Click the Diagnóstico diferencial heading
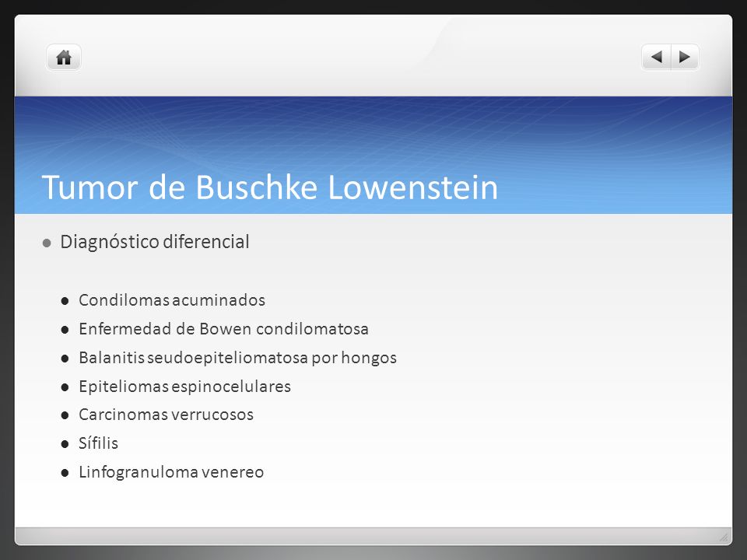The height and width of the screenshot is (560, 747). tap(154, 242)
